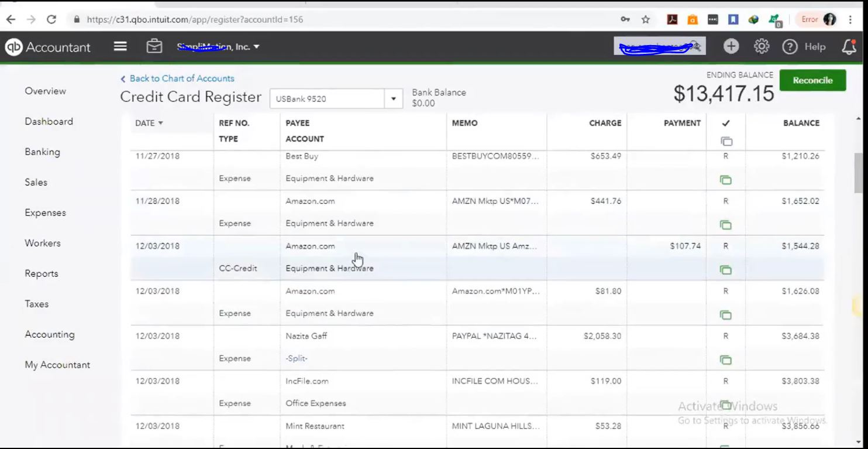
Task: Open the Accountant Tools briefcase icon
Action: click(x=154, y=46)
